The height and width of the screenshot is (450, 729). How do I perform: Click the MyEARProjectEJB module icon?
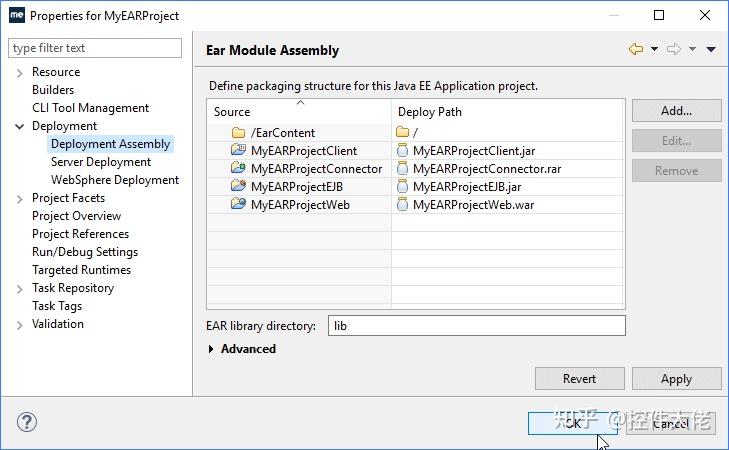(x=238, y=187)
